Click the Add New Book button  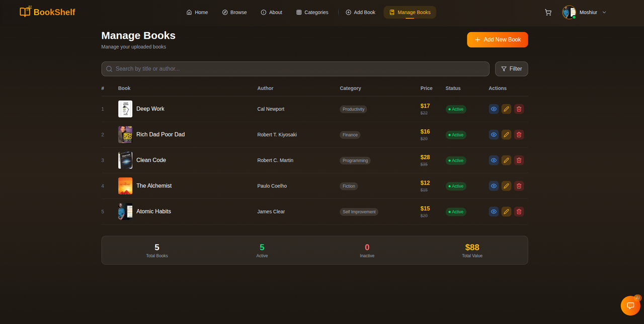pos(497,40)
